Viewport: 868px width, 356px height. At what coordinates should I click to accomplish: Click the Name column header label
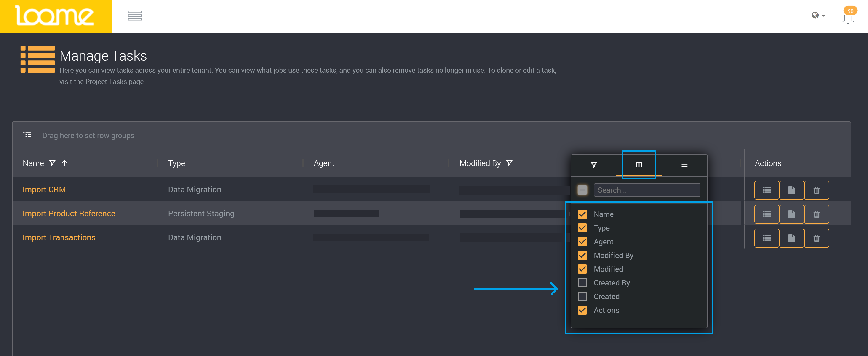point(33,163)
